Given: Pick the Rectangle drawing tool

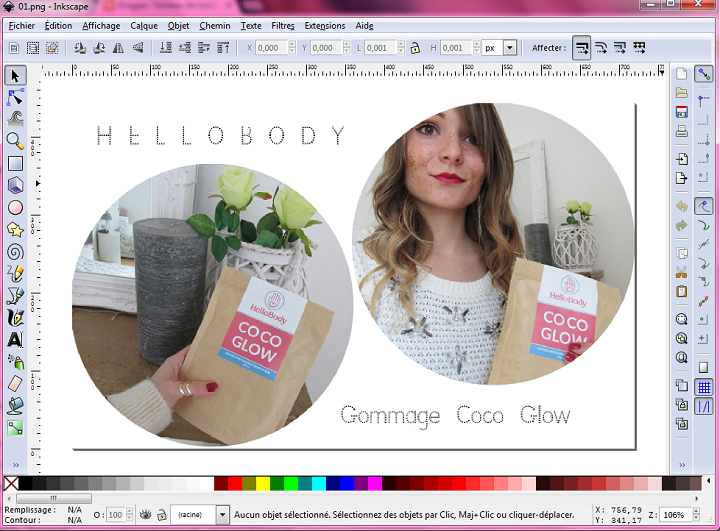Looking at the screenshot, I should point(15,163).
